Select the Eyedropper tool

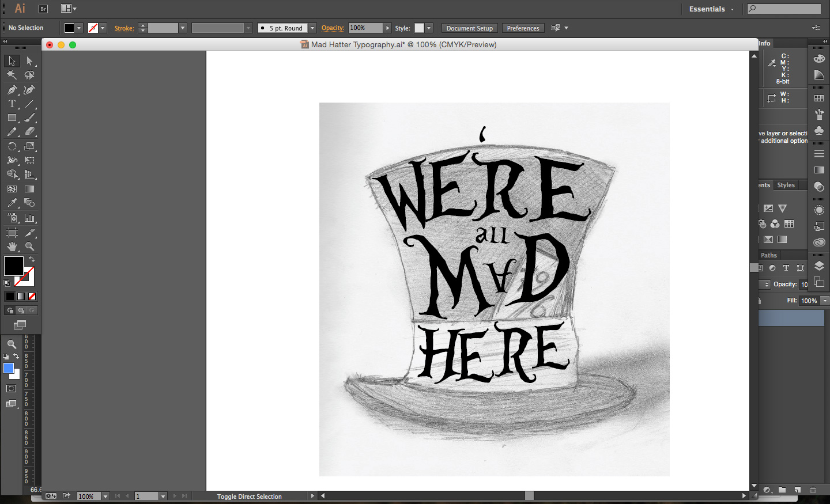(12, 203)
